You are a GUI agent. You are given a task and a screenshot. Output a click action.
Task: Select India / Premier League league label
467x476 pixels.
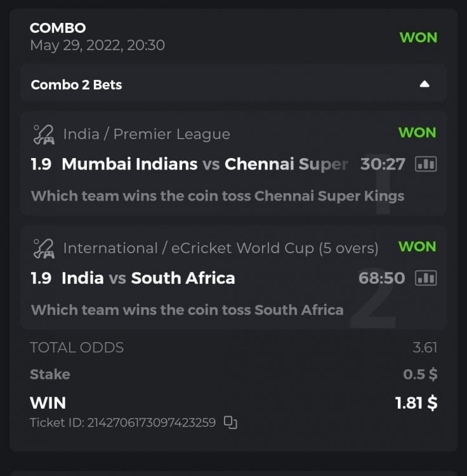147,134
